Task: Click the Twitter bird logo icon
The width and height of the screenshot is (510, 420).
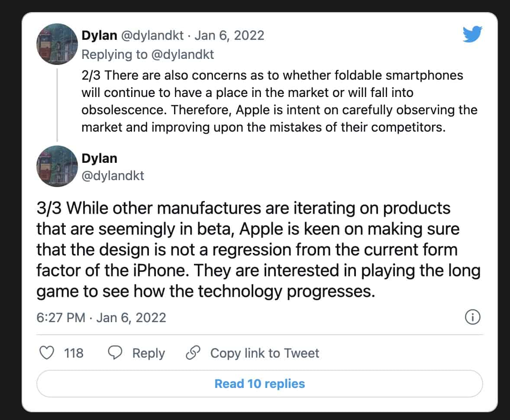Action: (472, 35)
